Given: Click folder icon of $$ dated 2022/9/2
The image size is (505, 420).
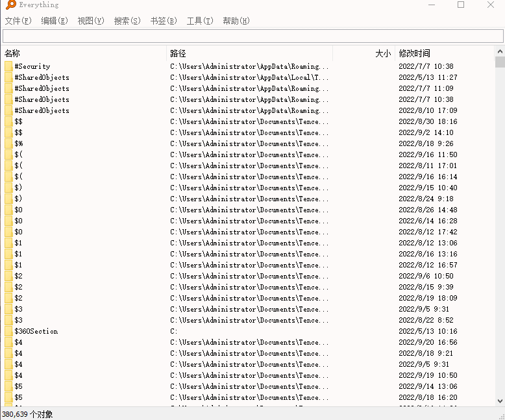Looking at the screenshot, I should click(x=8, y=132).
